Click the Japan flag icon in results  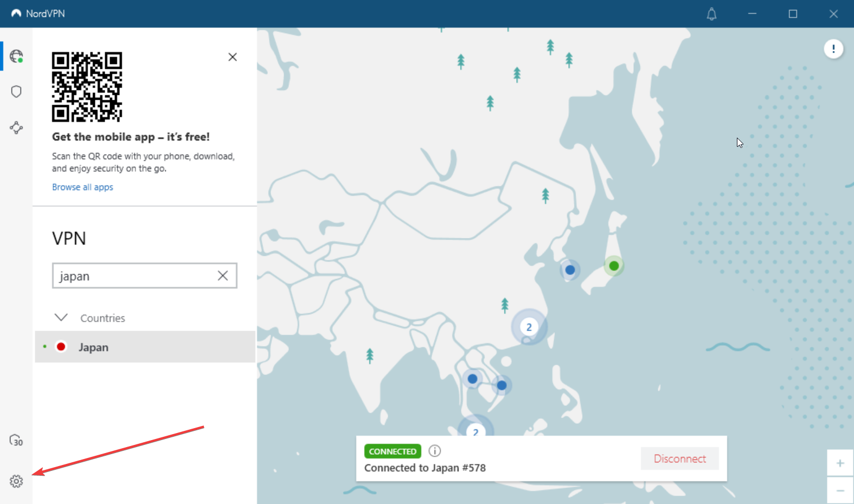(x=61, y=347)
